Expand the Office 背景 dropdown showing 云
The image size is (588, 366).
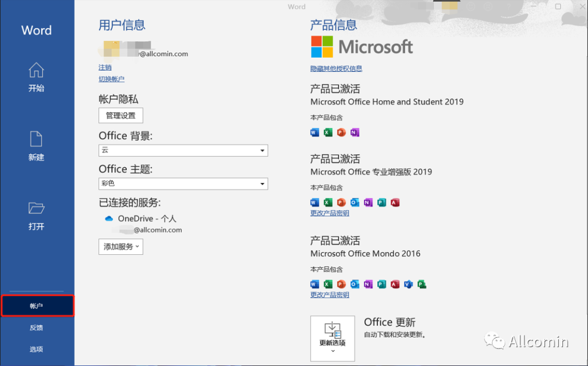tap(183, 150)
